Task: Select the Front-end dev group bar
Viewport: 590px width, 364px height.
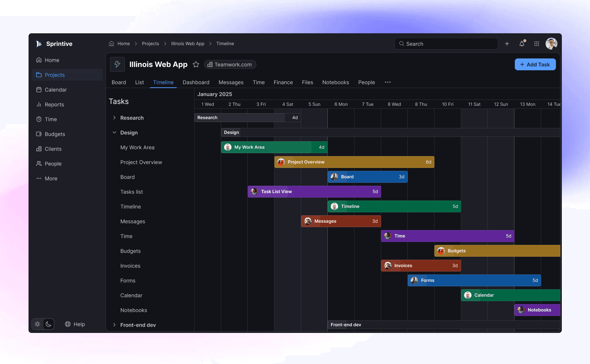Action: [444, 325]
